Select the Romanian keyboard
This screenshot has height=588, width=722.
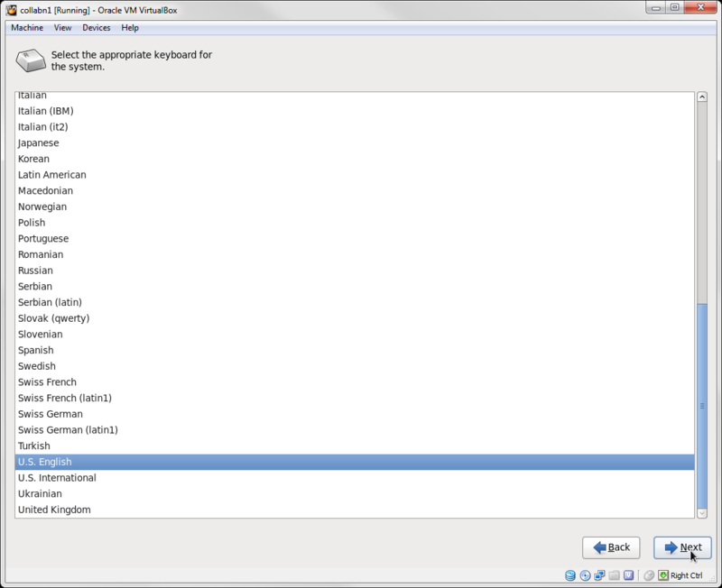[x=355, y=254]
